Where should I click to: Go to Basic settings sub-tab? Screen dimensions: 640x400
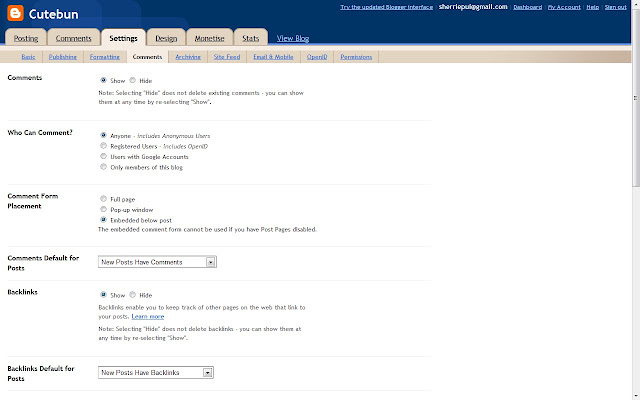point(28,57)
